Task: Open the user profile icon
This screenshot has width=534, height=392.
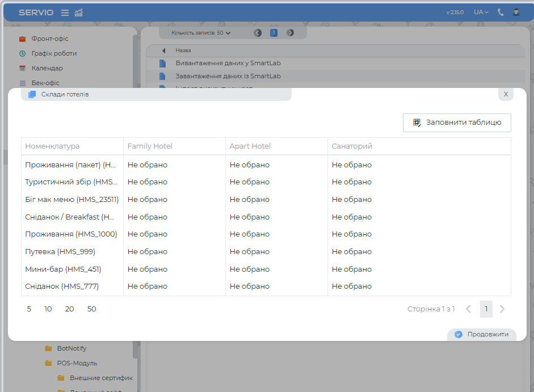Action: click(516, 12)
